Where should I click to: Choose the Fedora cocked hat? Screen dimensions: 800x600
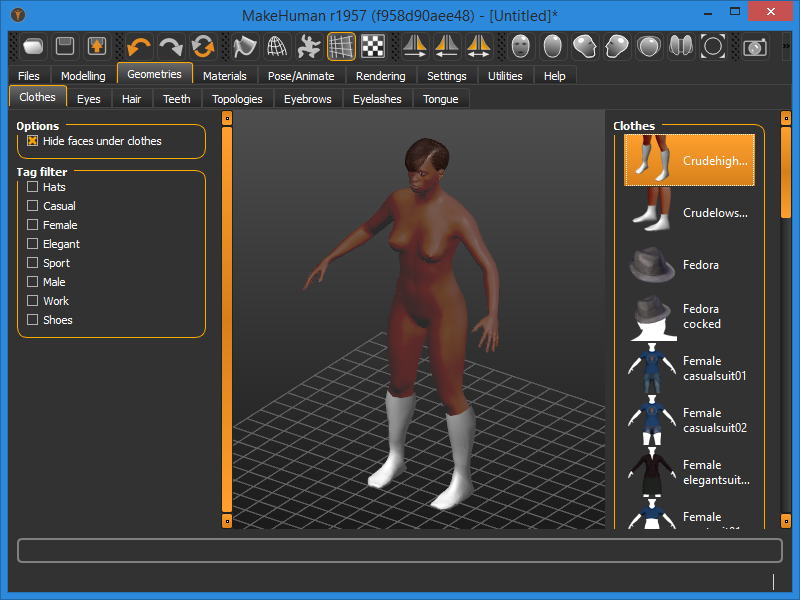pos(689,316)
